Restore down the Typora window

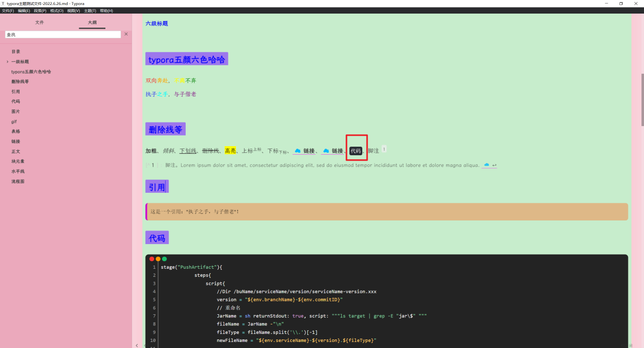621,4
